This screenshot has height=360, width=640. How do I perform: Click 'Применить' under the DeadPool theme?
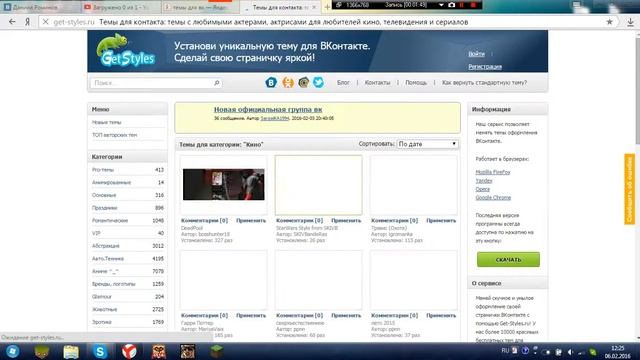tap(251, 220)
